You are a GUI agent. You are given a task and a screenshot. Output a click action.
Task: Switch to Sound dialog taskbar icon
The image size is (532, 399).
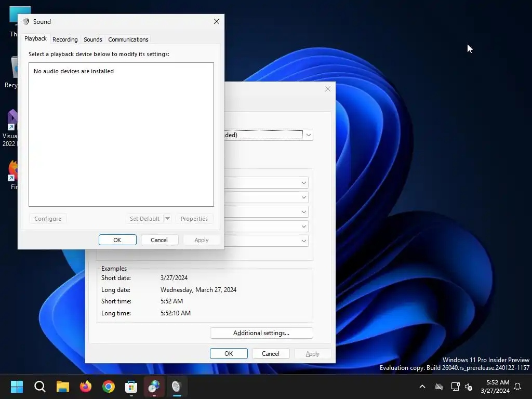[x=177, y=387]
